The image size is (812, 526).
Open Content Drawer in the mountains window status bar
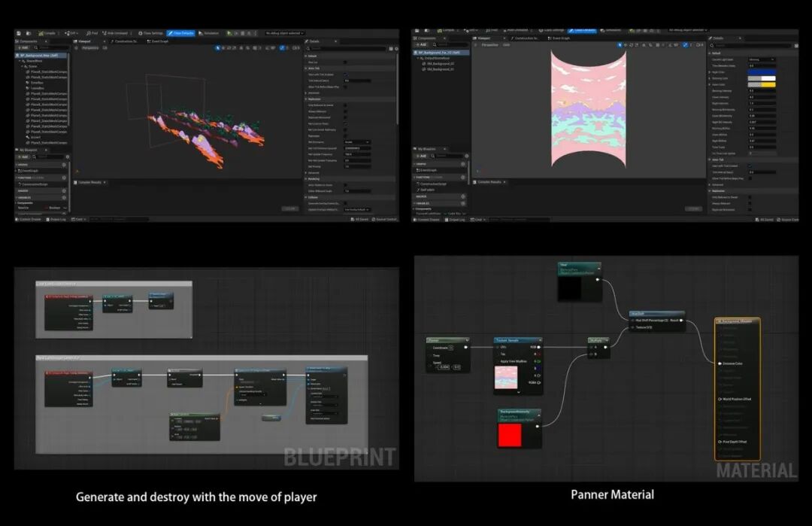pyautogui.click(x=29, y=219)
